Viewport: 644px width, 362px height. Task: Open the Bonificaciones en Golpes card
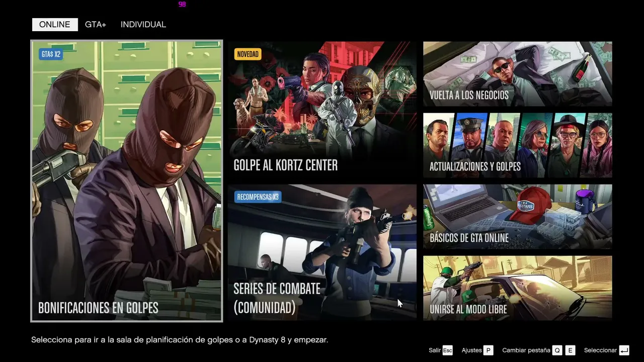(x=126, y=181)
